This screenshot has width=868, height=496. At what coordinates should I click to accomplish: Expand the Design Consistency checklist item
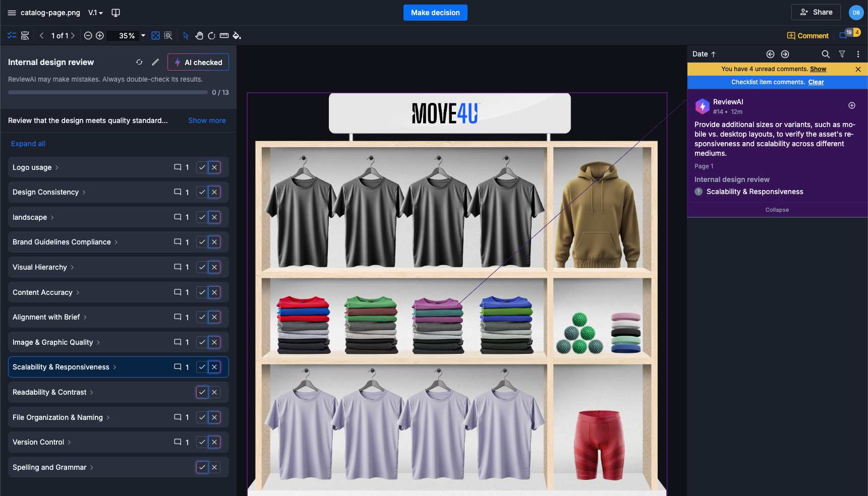[x=84, y=192]
